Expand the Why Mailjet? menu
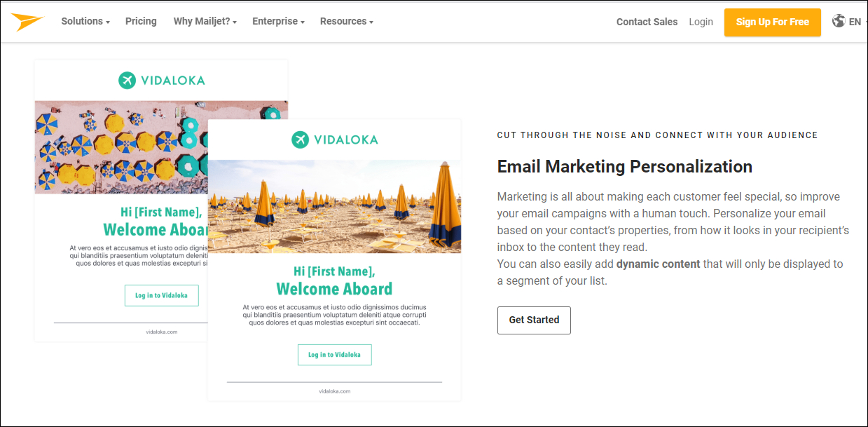This screenshot has height=427, width=868. click(205, 21)
